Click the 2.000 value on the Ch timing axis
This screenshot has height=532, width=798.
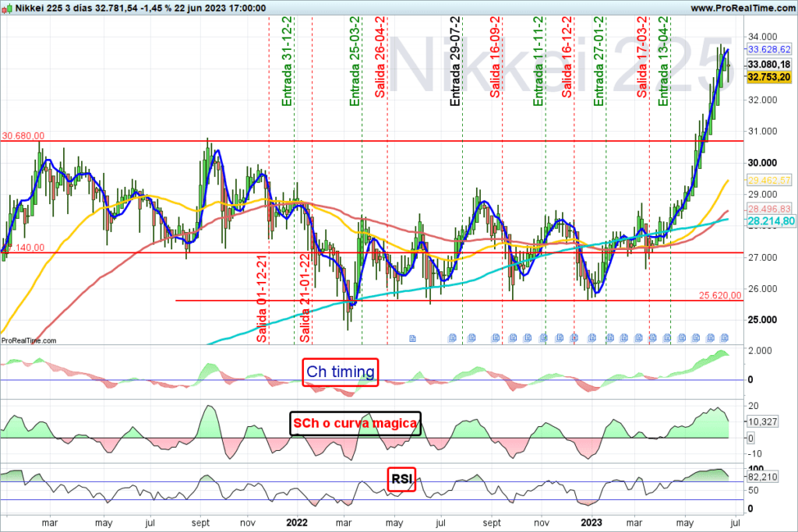point(760,351)
